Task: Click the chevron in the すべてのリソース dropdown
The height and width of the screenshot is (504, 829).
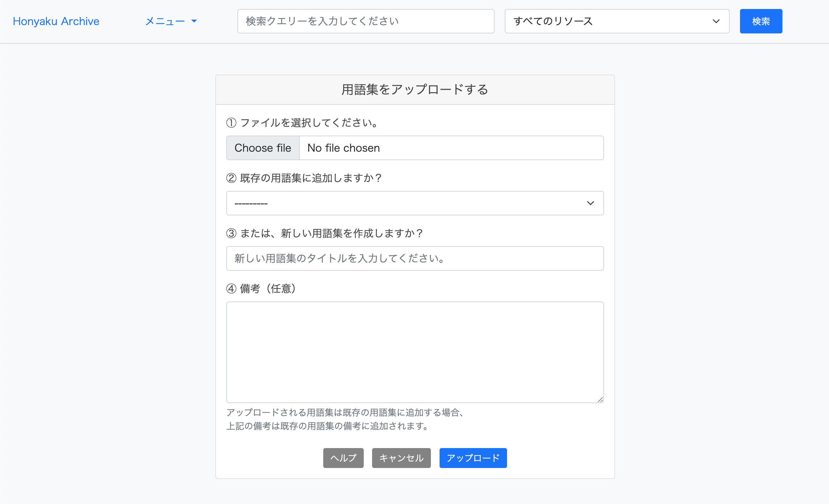Action: [716, 21]
